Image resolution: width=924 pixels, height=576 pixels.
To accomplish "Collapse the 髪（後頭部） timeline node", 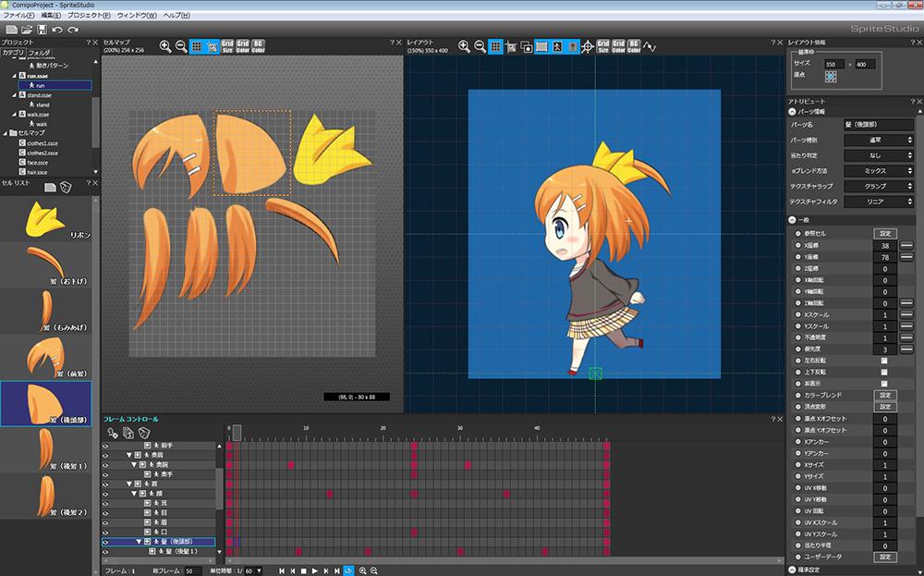I will (x=140, y=542).
